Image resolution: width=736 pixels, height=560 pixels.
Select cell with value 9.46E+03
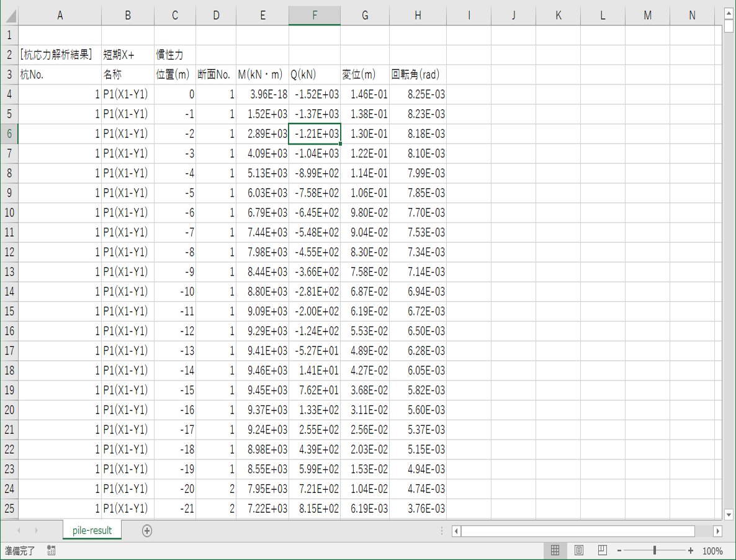point(263,371)
